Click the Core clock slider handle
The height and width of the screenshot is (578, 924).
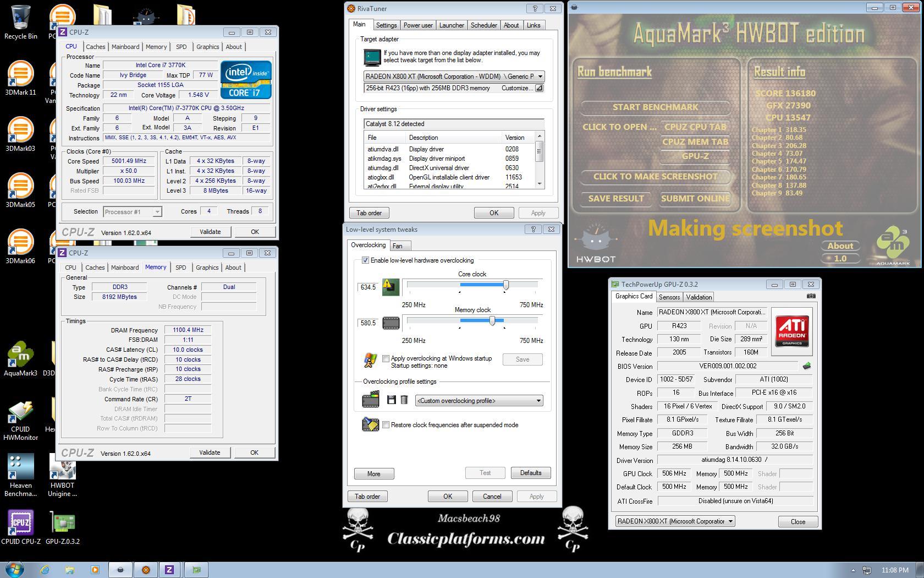pyautogui.click(x=506, y=285)
